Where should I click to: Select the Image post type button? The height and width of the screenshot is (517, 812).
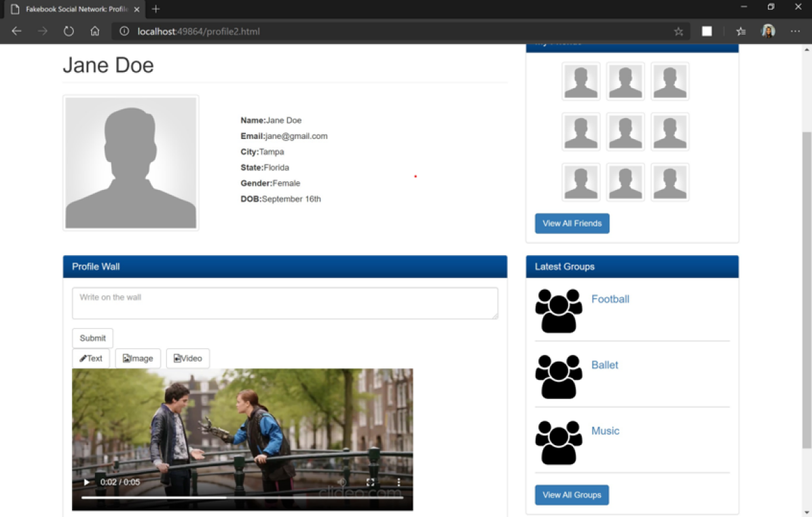138,358
